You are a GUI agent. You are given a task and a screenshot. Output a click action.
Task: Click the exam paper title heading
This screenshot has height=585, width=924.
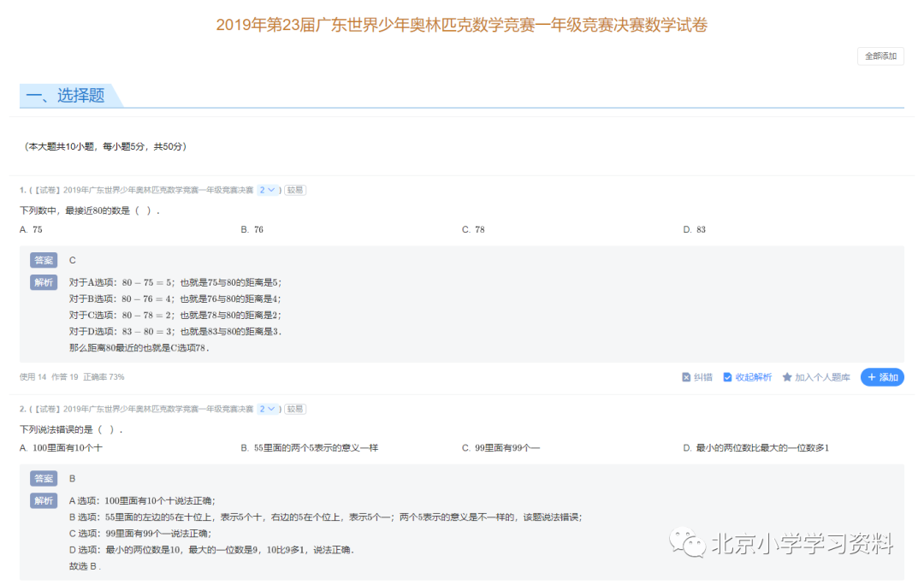(461, 26)
